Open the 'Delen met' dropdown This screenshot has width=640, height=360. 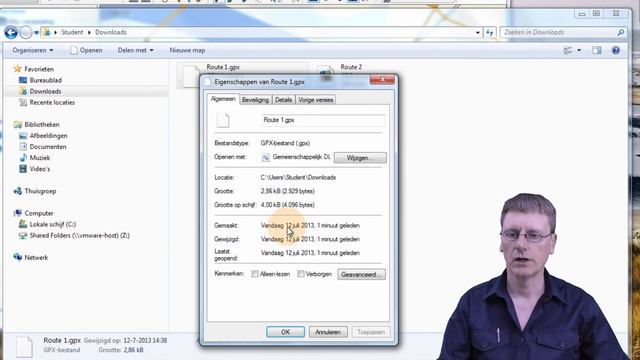[x=136, y=50]
